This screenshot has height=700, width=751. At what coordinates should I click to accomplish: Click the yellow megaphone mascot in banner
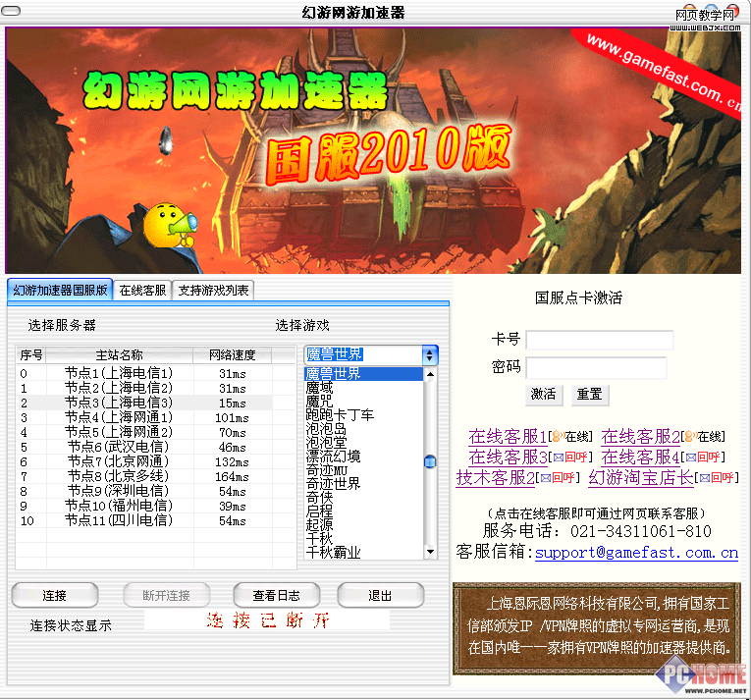167,225
